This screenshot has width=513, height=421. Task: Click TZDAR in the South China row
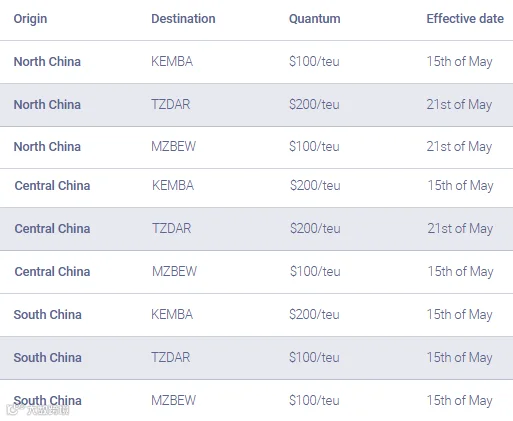pyautogui.click(x=171, y=357)
